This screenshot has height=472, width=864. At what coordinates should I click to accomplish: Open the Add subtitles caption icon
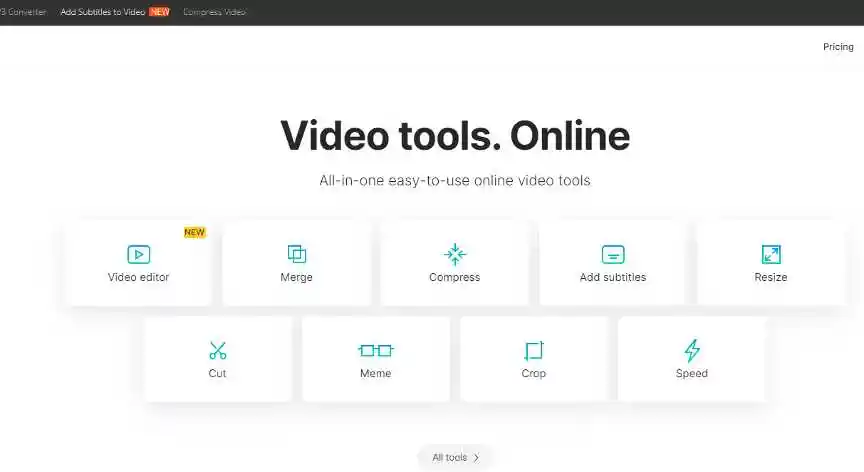coord(613,255)
